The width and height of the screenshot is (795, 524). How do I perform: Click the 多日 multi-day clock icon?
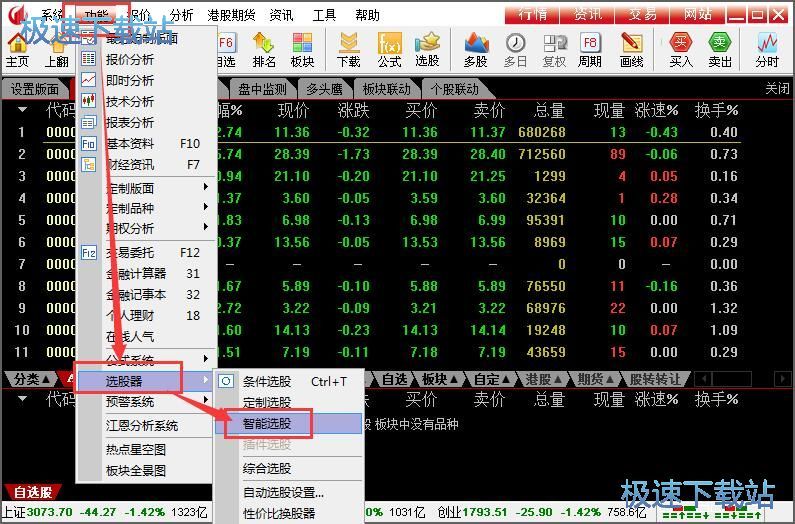[x=516, y=50]
